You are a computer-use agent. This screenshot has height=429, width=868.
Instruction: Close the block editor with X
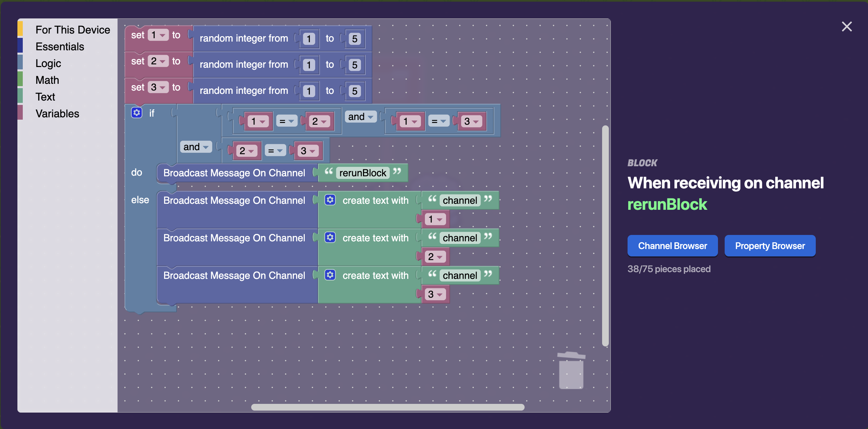pyautogui.click(x=847, y=26)
